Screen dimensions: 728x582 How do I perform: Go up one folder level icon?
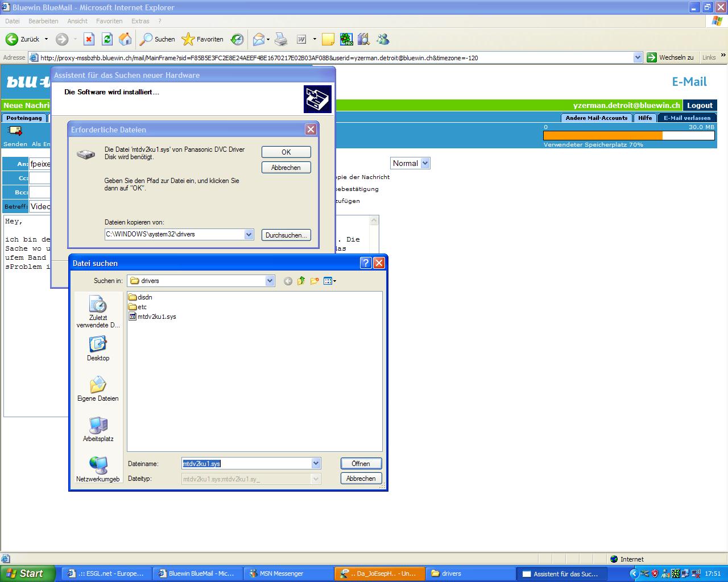(x=301, y=281)
